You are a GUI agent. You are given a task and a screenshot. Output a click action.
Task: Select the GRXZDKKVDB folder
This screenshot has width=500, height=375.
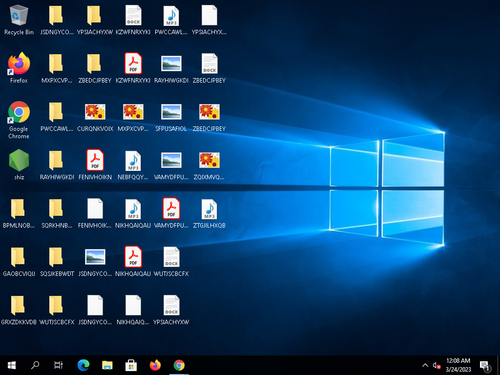coord(19,309)
